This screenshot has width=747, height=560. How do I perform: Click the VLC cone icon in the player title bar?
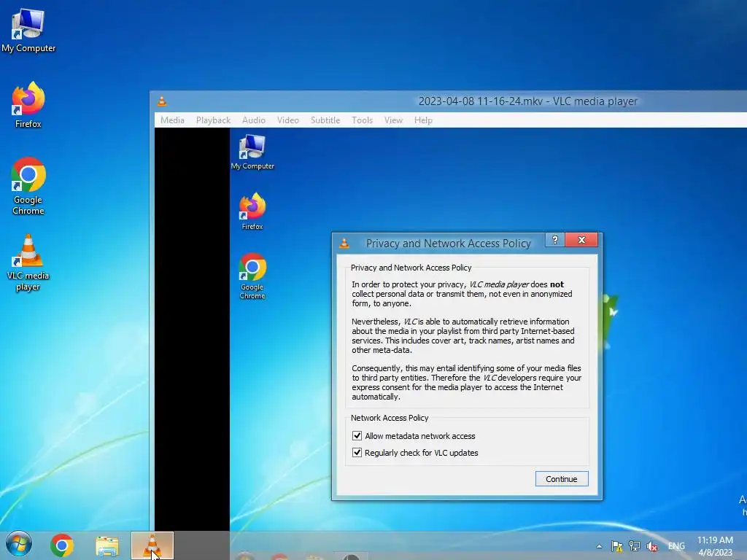(162, 101)
